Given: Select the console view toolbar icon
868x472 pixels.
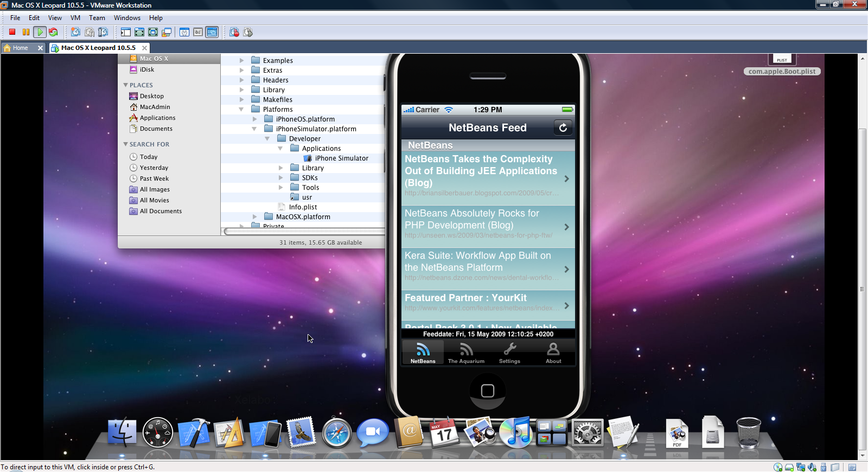Looking at the screenshot, I should tap(212, 32).
